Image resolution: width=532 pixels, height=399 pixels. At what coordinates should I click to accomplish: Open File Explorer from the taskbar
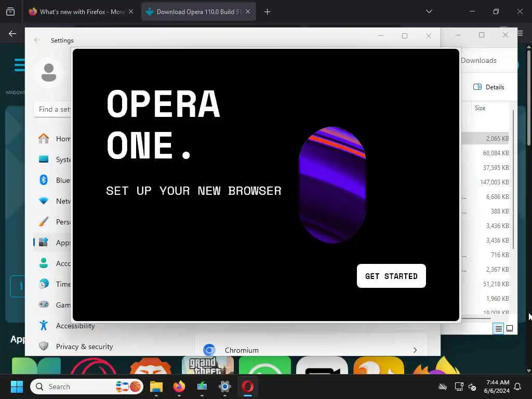[156, 387]
